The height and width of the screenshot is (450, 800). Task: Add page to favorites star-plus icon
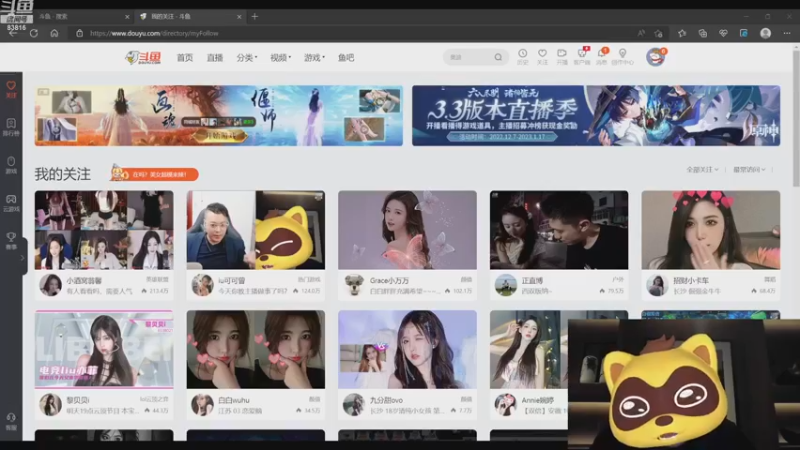pos(659,33)
